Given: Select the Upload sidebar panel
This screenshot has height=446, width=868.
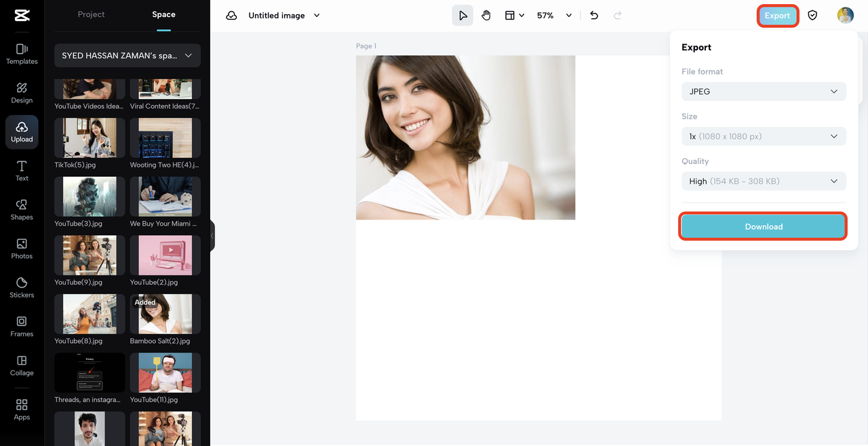Looking at the screenshot, I should pyautogui.click(x=22, y=131).
